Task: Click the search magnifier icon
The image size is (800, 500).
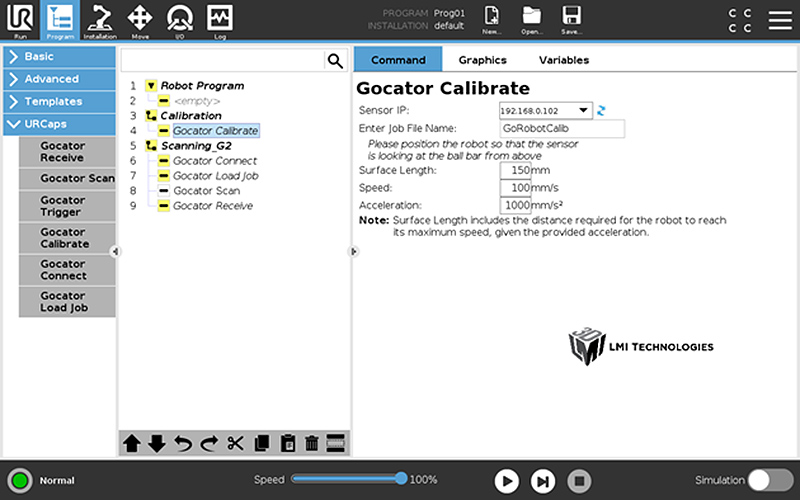Action: point(335,61)
